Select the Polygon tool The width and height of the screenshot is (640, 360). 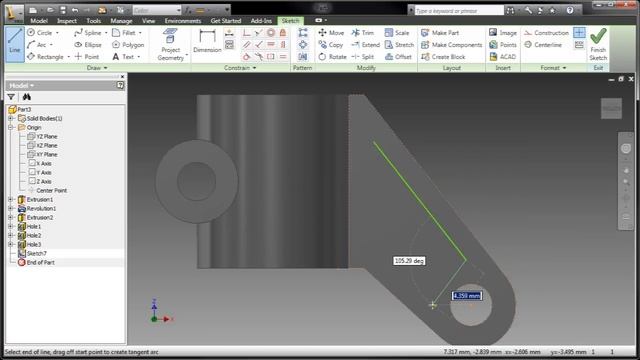[x=128, y=44]
